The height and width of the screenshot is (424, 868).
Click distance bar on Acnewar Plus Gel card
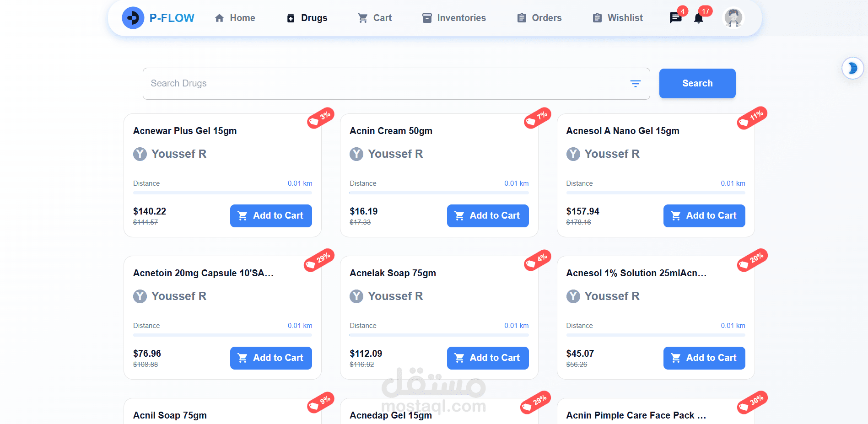(222, 193)
